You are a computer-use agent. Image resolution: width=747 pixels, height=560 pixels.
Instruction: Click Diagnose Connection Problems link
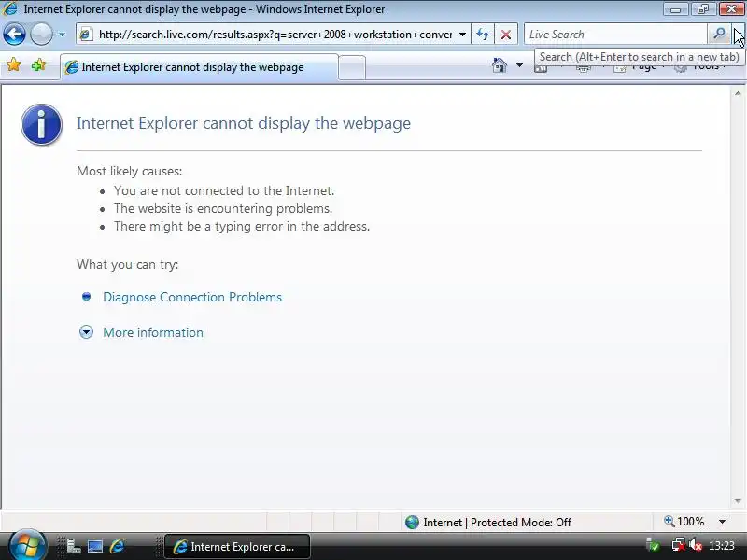tap(192, 297)
